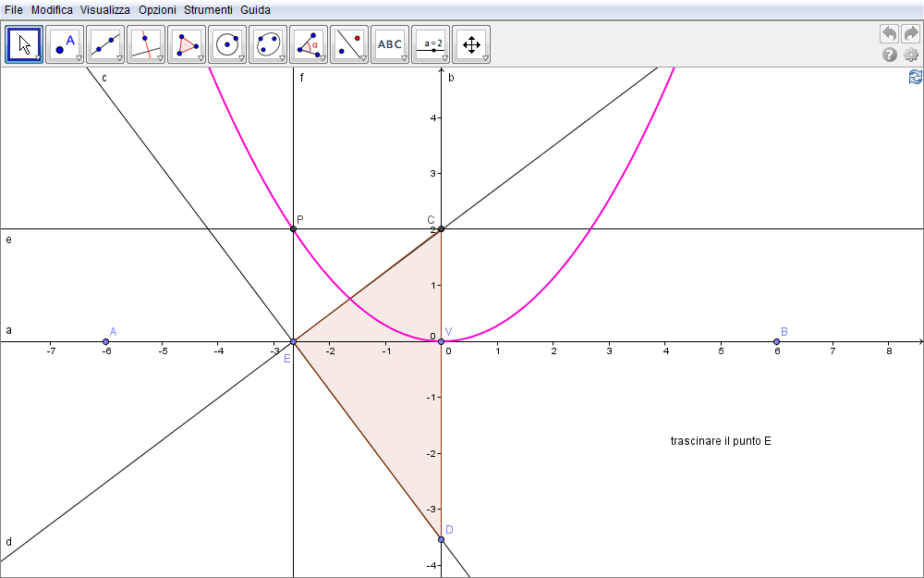Viewport: 924px width, 578px height.
Task: Open settings with the gear icon
Action: (911, 55)
